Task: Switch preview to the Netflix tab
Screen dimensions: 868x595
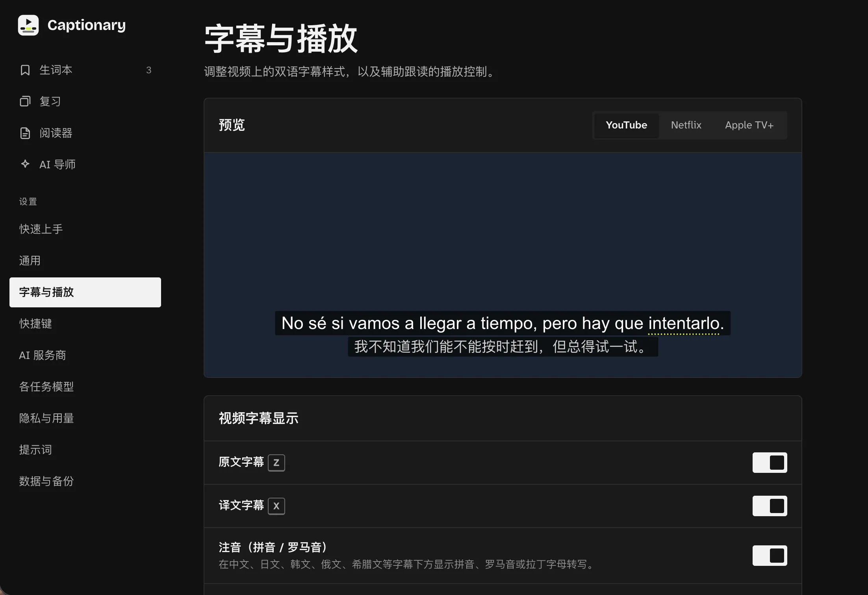Action: tap(686, 125)
